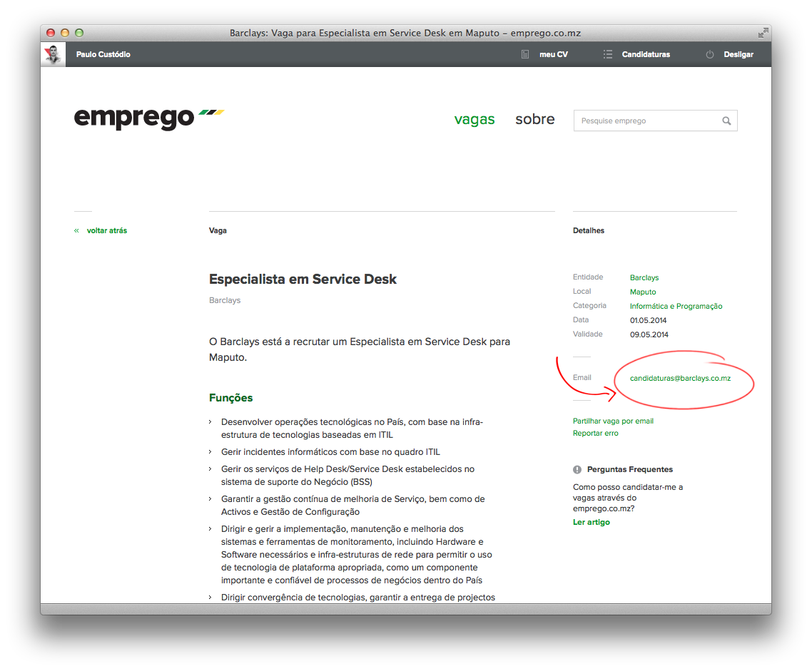Click the Vaga column heading
Screen dimensions: 812x671
[x=218, y=231]
